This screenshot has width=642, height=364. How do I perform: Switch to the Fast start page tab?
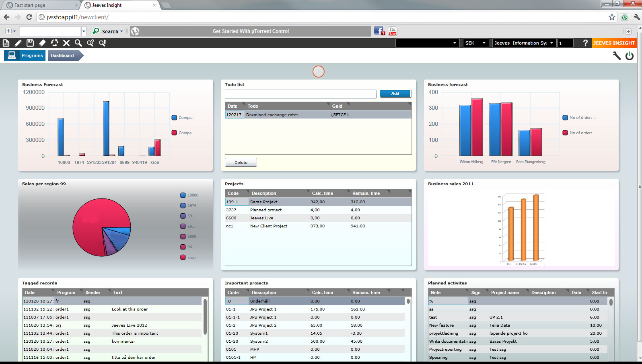point(40,5)
